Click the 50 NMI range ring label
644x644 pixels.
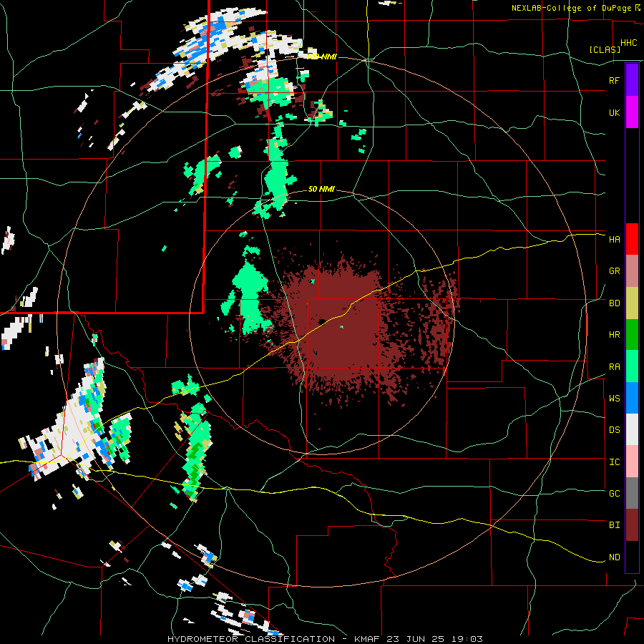321,189
